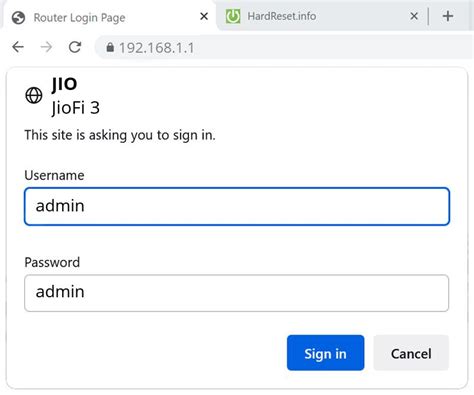Reload the router login page
This screenshot has height=395, width=474.
(75, 47)
